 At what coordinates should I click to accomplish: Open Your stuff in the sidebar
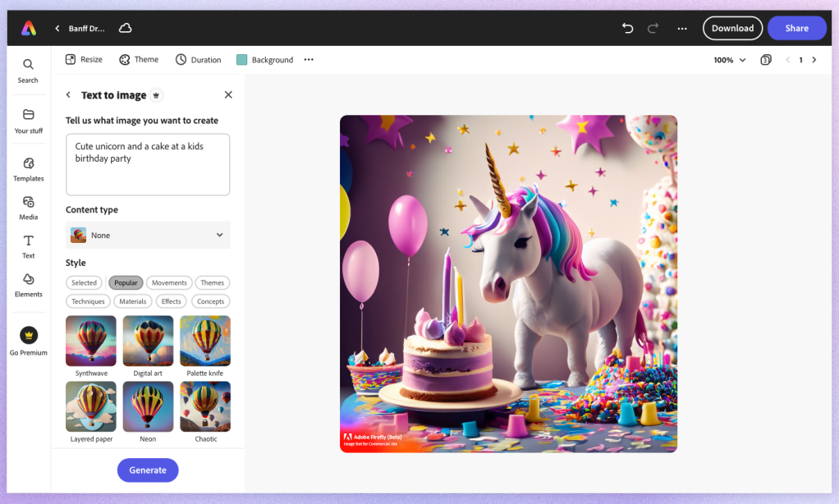click(29, 121)
